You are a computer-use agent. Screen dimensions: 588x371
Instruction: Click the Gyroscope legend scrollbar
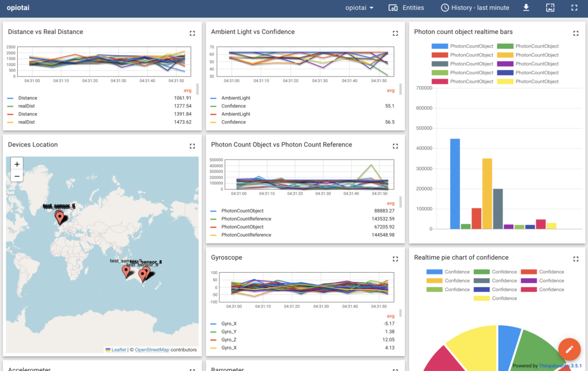400,312
